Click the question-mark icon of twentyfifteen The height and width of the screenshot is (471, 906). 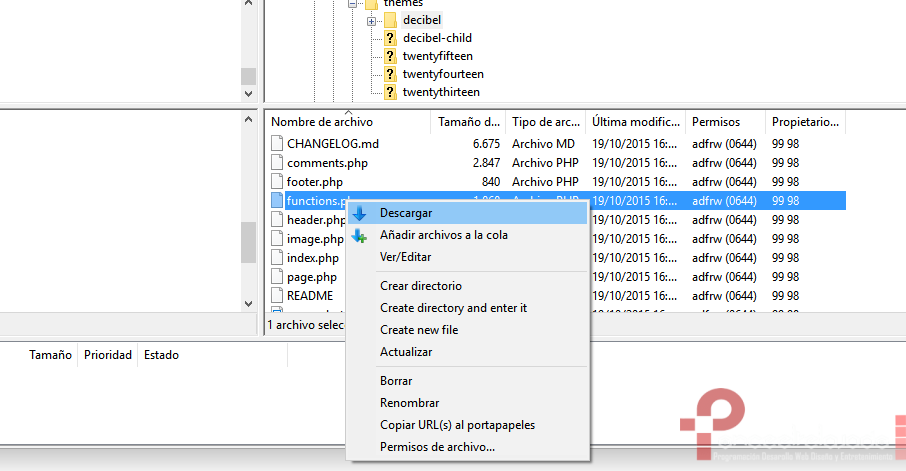tap(390, 56)
